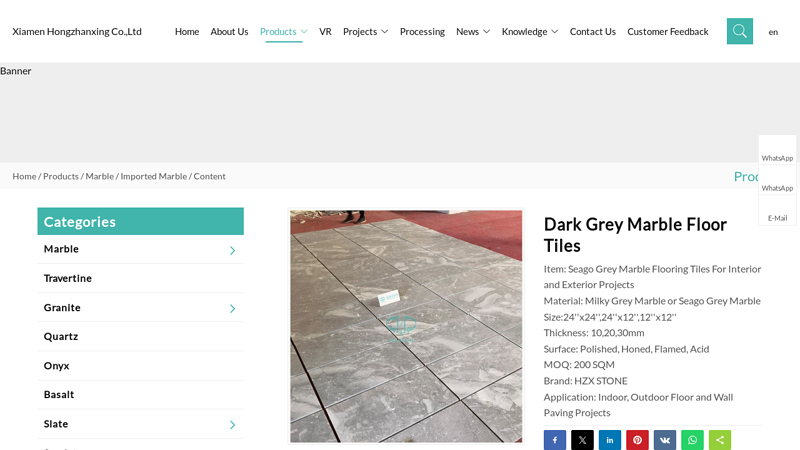
Task: Click the 'Brand: HZX STONE' text
Action: point(585,381)
